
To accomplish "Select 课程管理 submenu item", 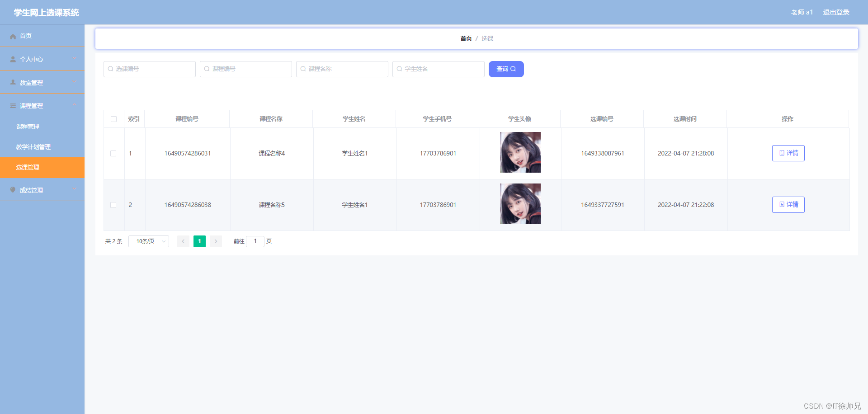I will 27,127.
